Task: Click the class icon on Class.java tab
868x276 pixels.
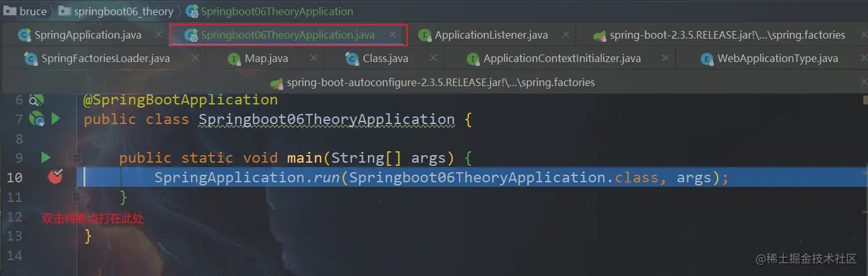Action: pyautogui.click(x=352, y=59)
